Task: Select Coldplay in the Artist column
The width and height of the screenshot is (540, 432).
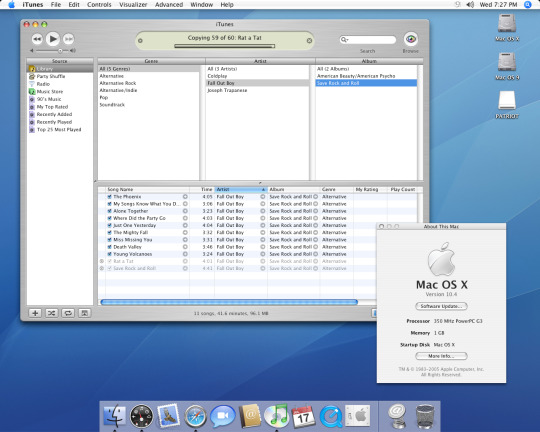Action: point(257,76)
